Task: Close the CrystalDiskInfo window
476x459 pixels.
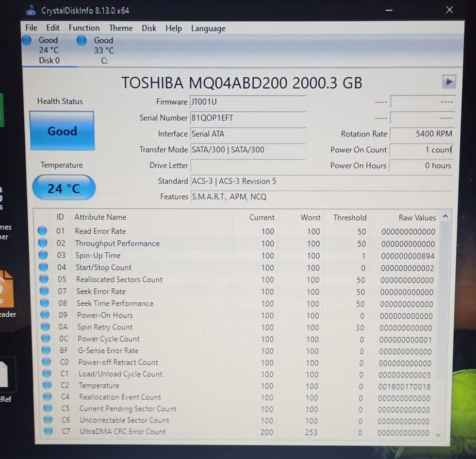Action: [x=449, y=10]
